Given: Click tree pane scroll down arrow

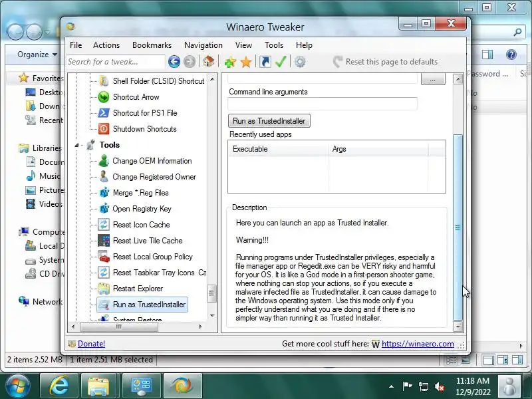Looking at the screenshot, I should tap(212, 315).
